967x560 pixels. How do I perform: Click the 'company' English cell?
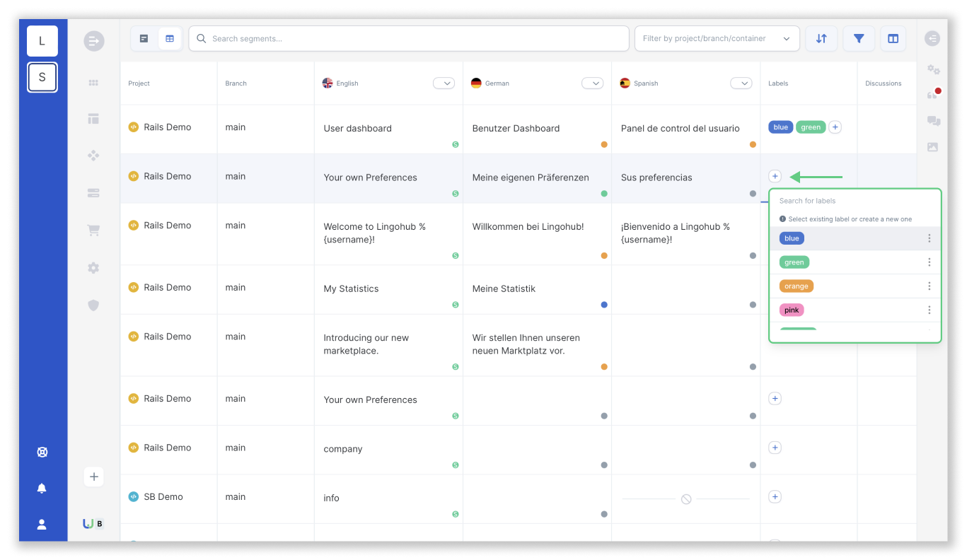click(388, 450)
